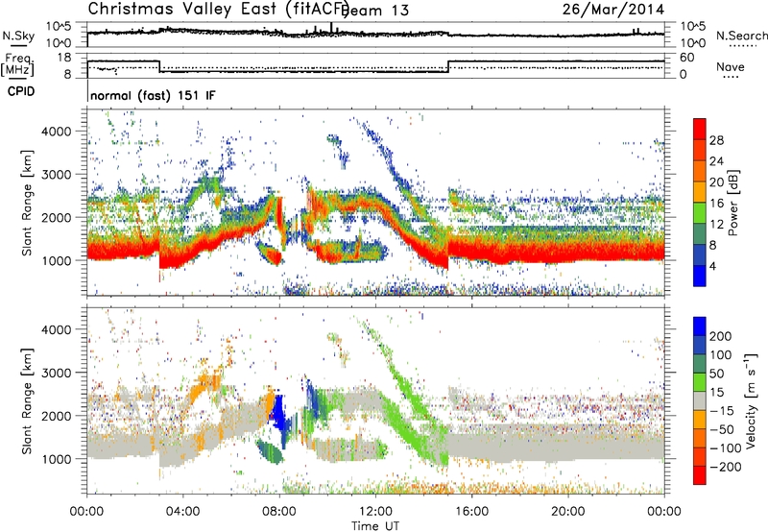This screenshot has height=532, width=768.
Task: Select the "24" value on power colorbar
Action: coord(716,161)
